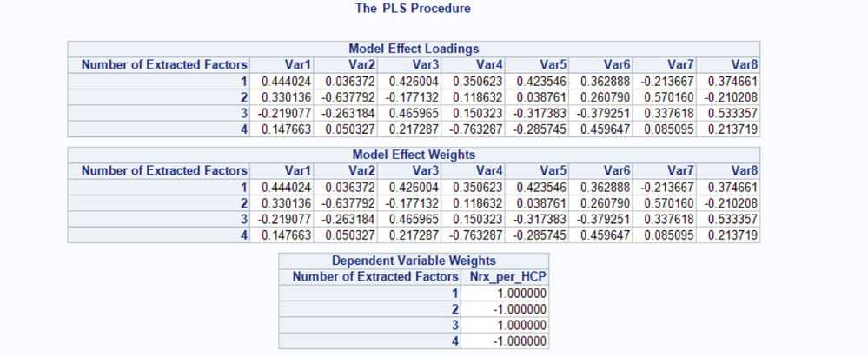Click the Dependent Variable Weights heading

coord(414,261)
